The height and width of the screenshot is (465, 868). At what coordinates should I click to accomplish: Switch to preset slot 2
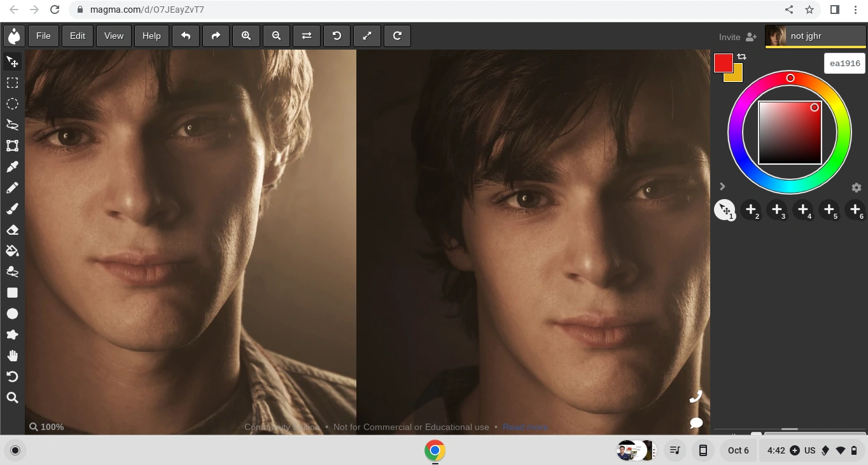(x=752, y=210)
